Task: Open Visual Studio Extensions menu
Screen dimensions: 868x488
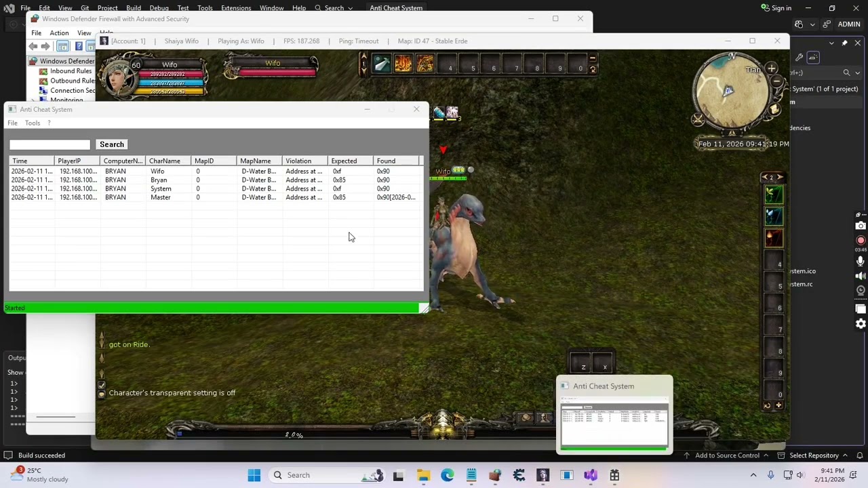Action: tap(236, 8)
